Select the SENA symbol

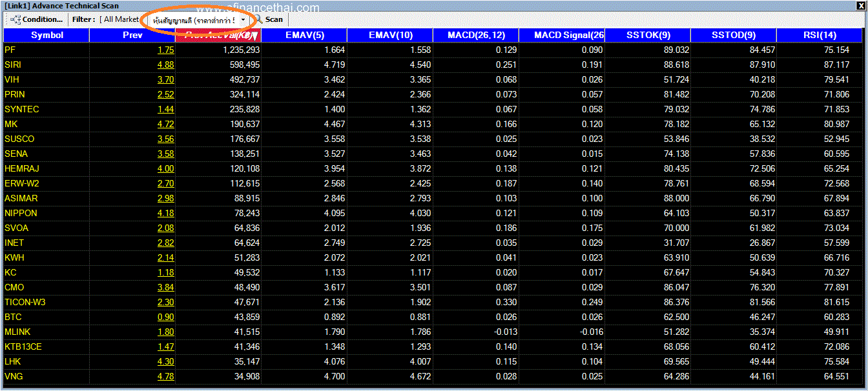pyautogui.click(x=16, y=154)
